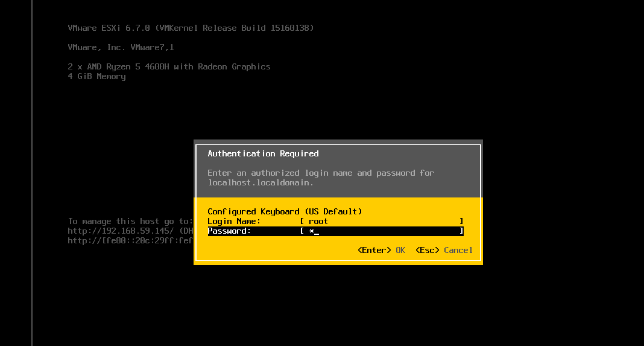Cancel the dialog with Esc Cancel
Viewport: 644px width, 346px height.
point(444,251)
